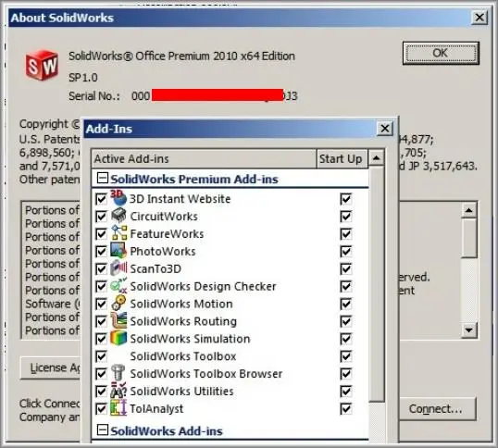Viewport: 498px width, 448px height.
Task: Uncheck CircuitWorks Start Up checkbox
Action: [x=346, y=217]
